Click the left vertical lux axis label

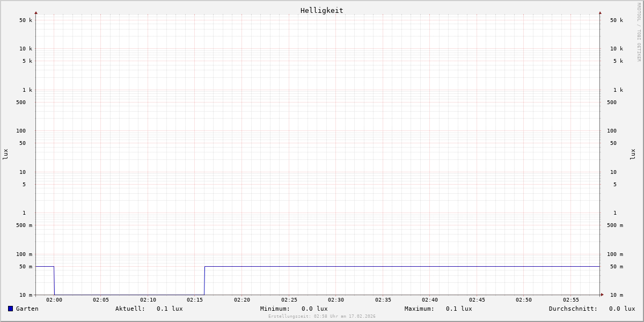pyautogui.click(x=5, y=154)
